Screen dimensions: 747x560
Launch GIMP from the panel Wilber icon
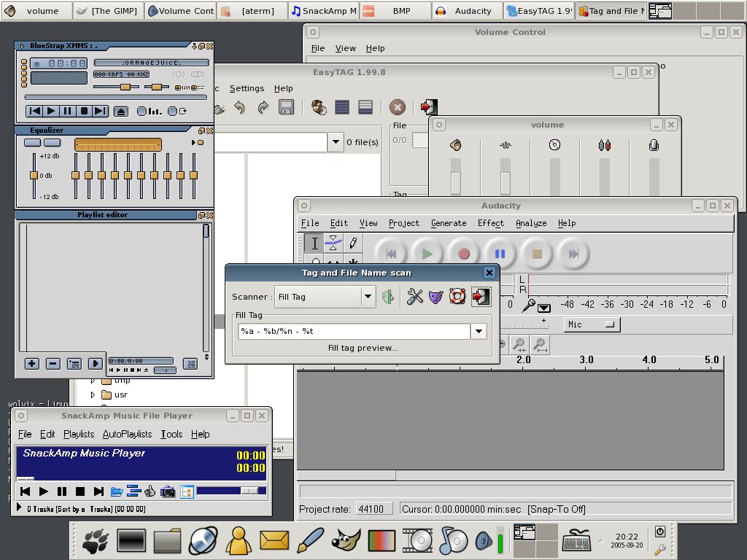coord(345,540)
